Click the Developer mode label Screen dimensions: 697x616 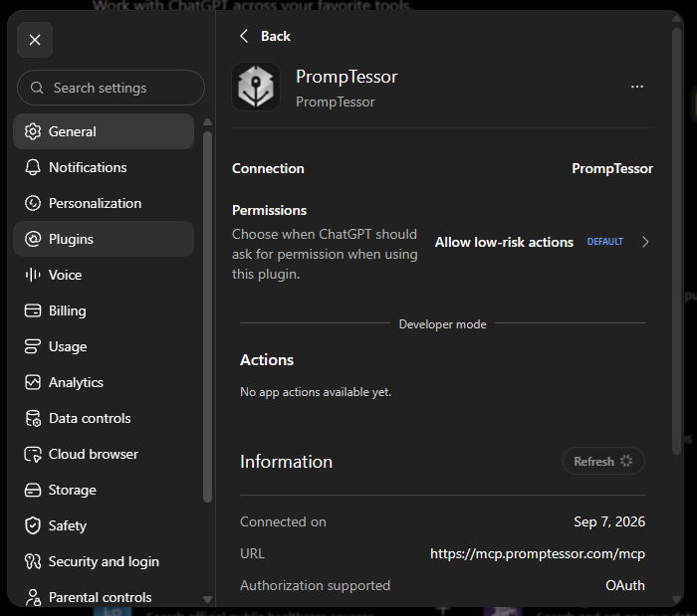(x=443, y=324)
